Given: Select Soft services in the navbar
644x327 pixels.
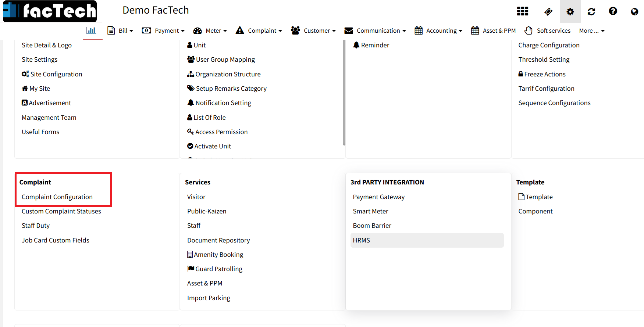Looking at the screenshot, I should 548,31.
